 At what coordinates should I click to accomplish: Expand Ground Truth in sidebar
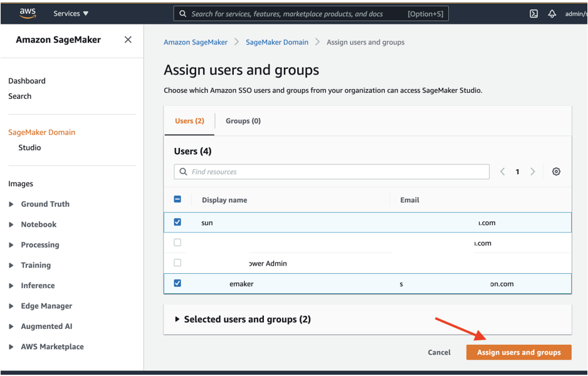11,204
